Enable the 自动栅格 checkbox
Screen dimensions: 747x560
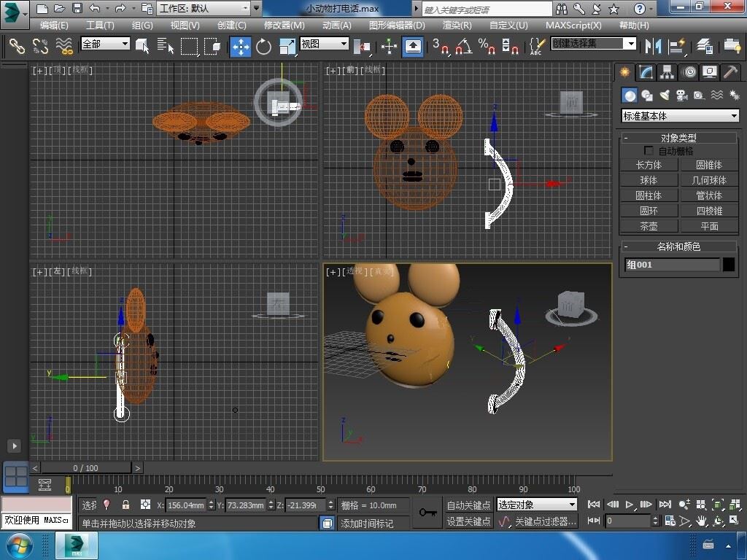[649, 151]
